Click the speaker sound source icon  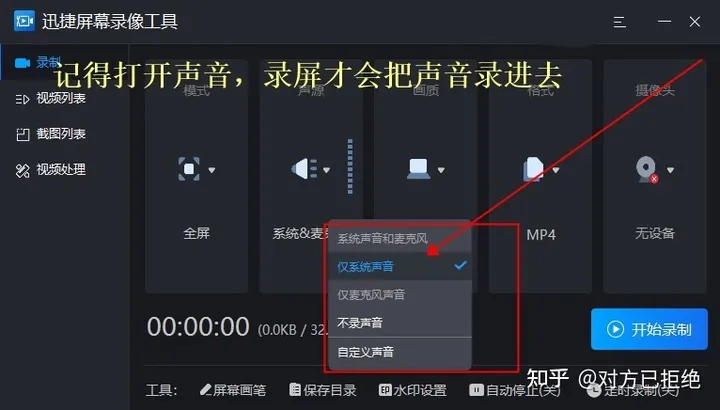tap(304, 169)
